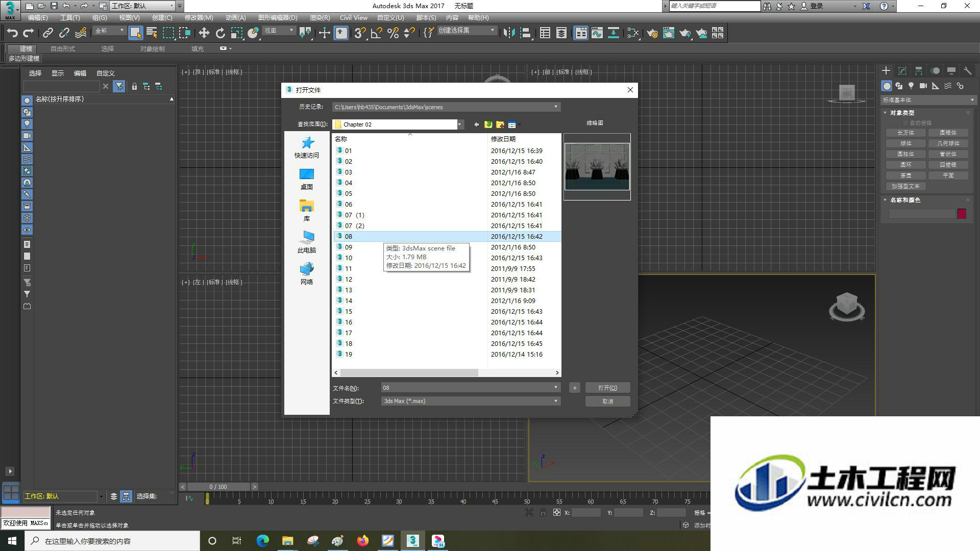Click the Mirror tool icon

coord(509,33)
